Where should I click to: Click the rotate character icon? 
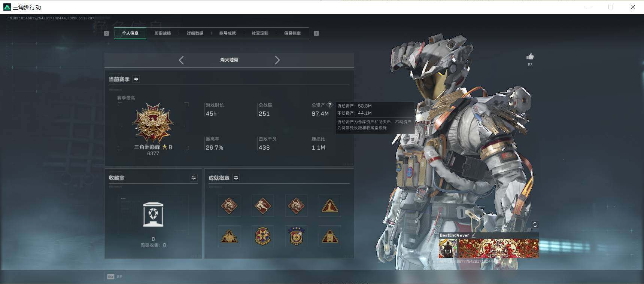click(535, 225)
